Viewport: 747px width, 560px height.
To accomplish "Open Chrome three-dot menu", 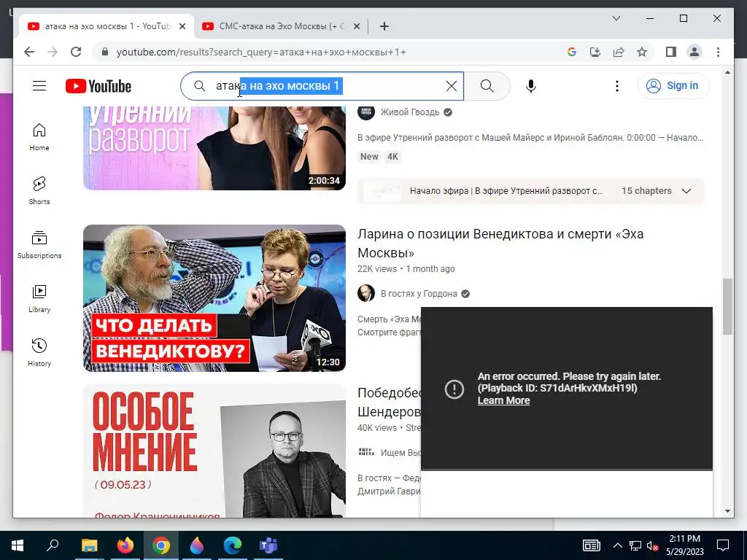I will pyautogui.click(x=718, y=52).
